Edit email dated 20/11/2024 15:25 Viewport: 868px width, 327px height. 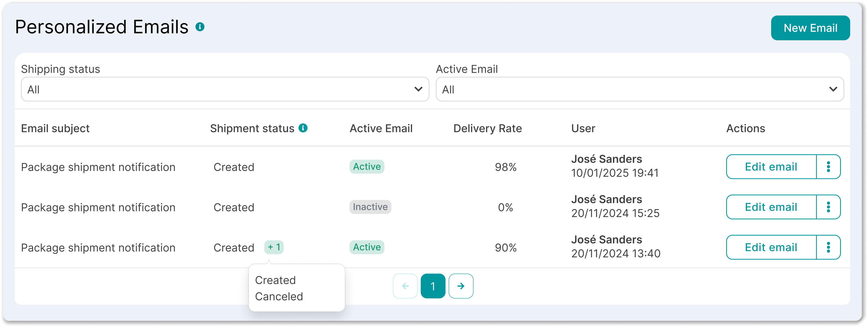click(771, 207)
